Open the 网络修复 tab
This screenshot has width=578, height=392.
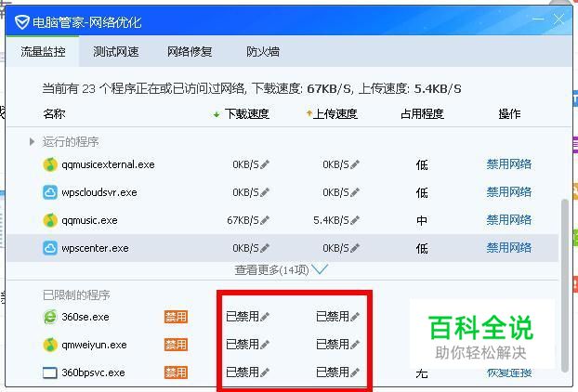click(x=190, y=52)
